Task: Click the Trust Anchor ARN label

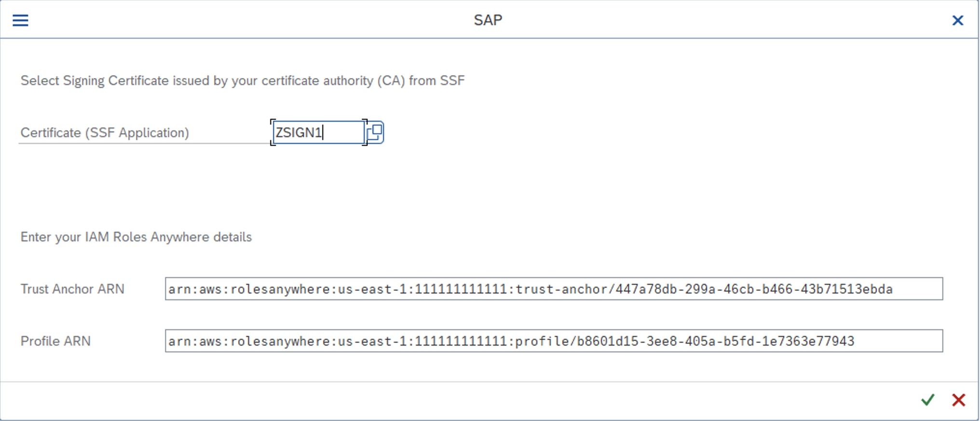Action: (x=72, y=289)
